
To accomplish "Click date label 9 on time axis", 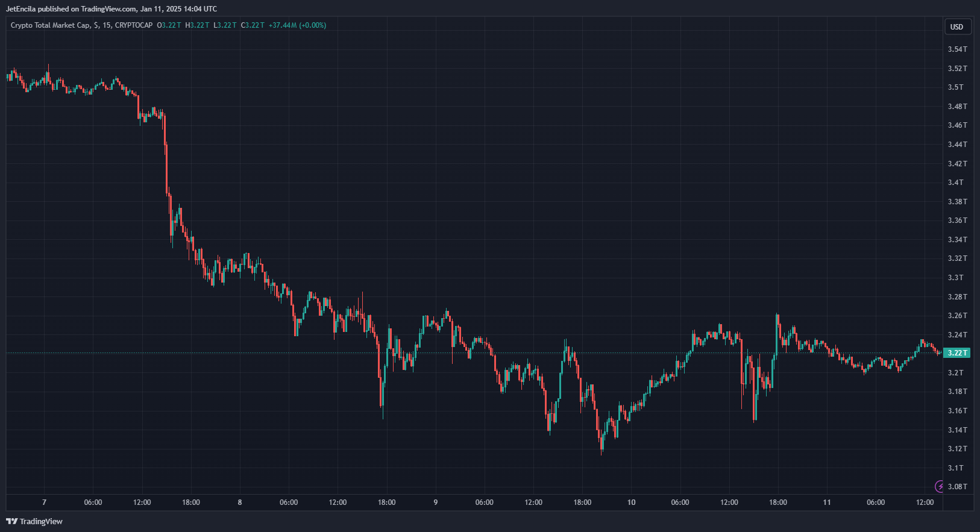I will coord(436,502).
